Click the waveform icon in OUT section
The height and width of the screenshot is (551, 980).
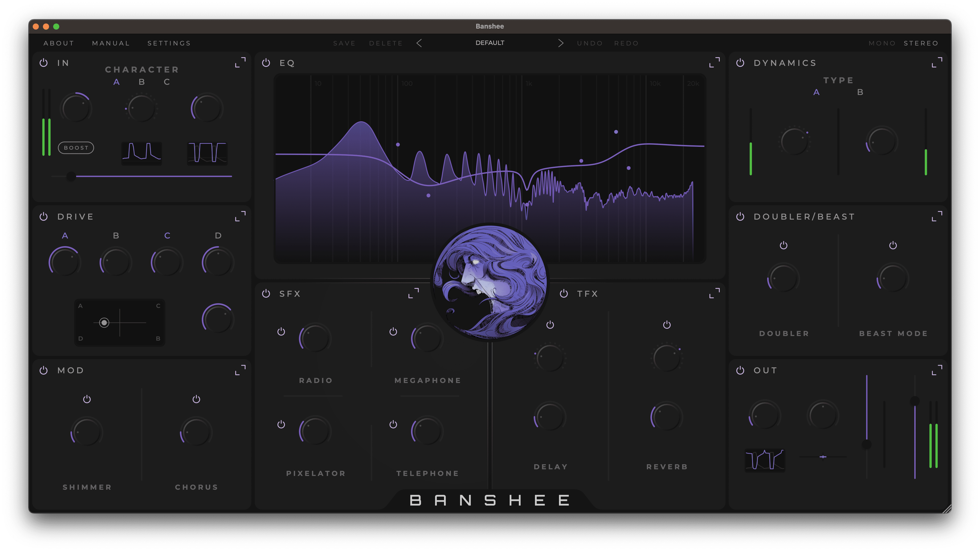coord(765,460)
